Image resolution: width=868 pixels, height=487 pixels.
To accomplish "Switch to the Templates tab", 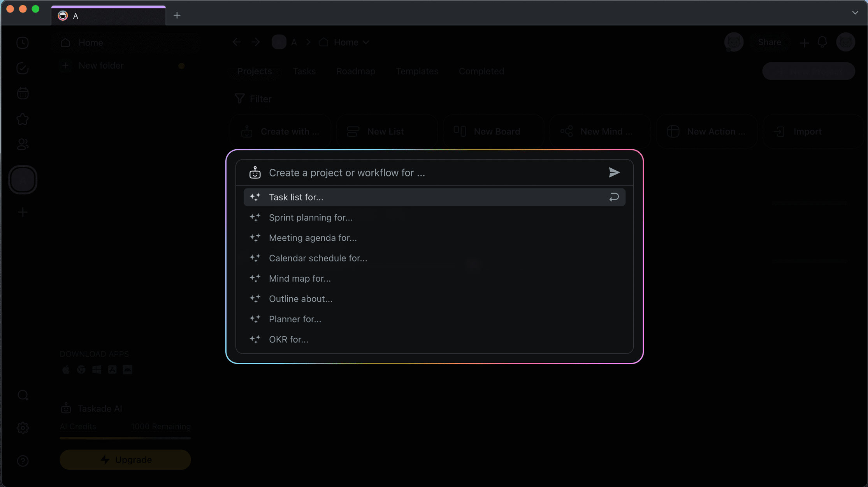I will pos(417,71).
